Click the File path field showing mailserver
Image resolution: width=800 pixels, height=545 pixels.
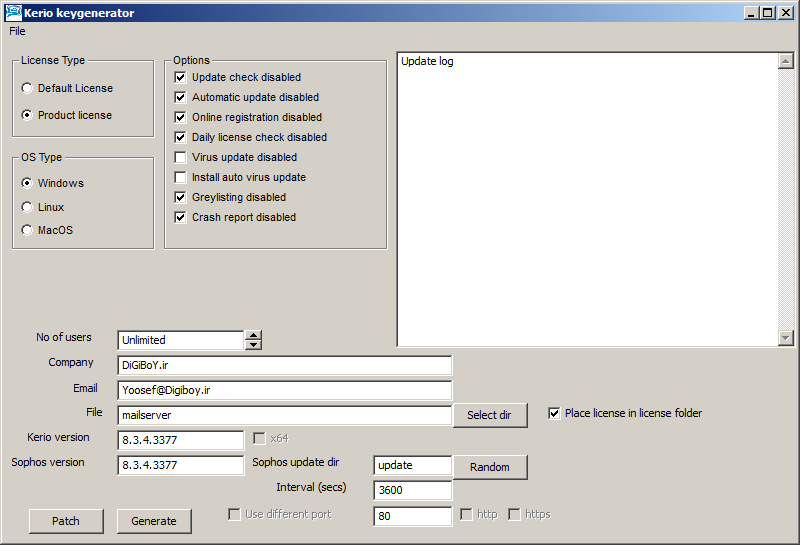(x=285, y=415)
